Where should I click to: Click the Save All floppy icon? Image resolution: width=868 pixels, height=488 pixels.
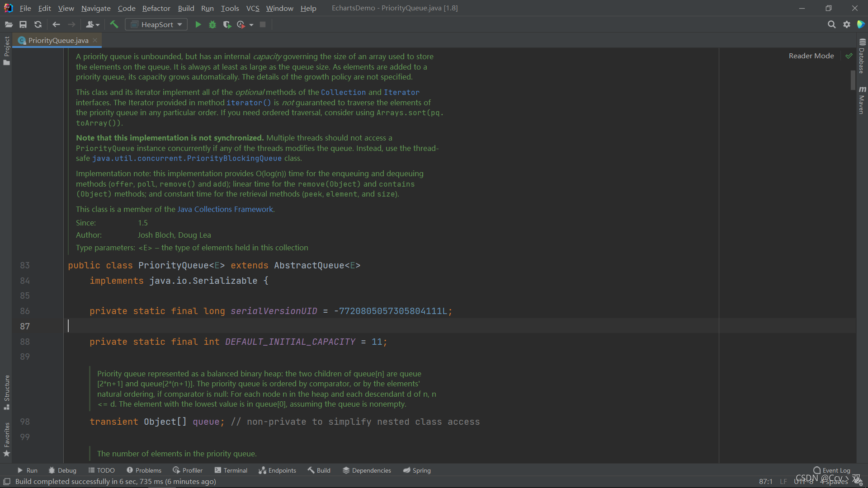pyautogui.click(x=23, y=24)
